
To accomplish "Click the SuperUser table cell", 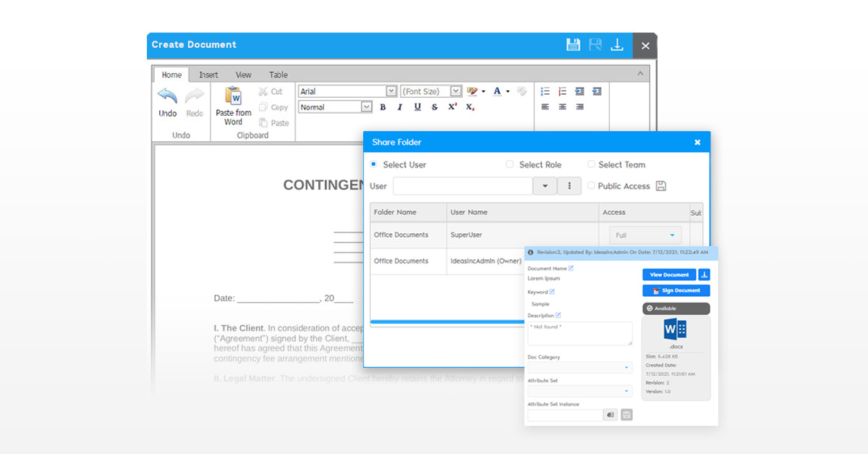I will click(523, 235).
